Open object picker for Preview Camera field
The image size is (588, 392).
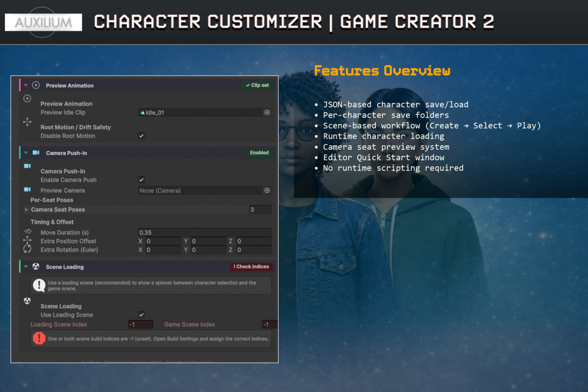pos(267,190)
